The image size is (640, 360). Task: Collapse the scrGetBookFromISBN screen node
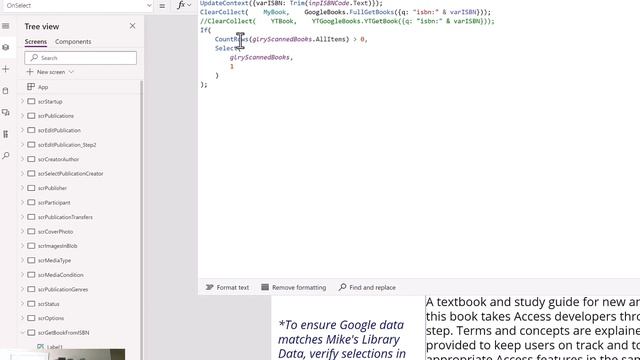point(22,333)
